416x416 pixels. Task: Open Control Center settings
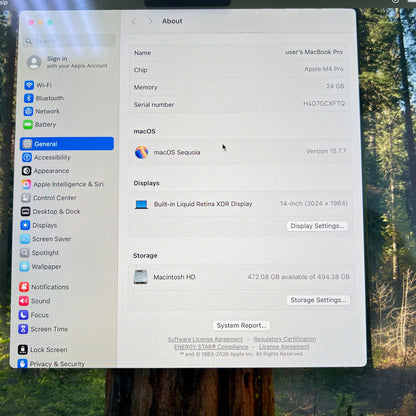[49, 198]
